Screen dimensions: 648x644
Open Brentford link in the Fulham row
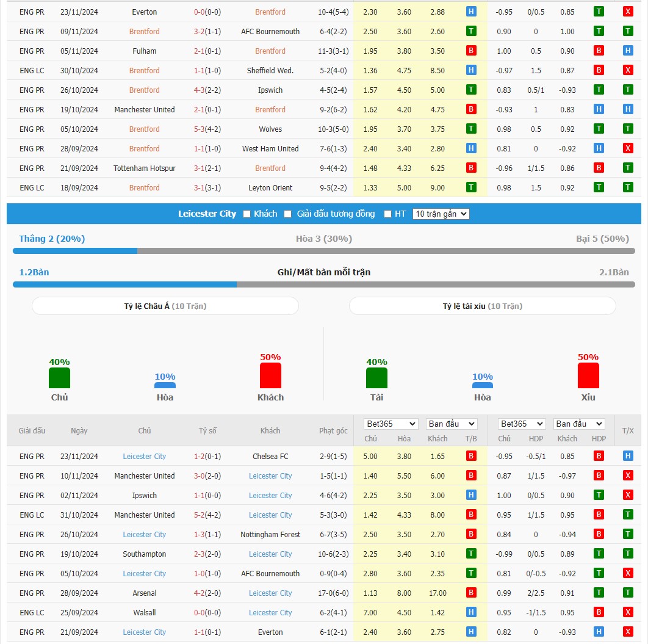click(x=270, y=51)
